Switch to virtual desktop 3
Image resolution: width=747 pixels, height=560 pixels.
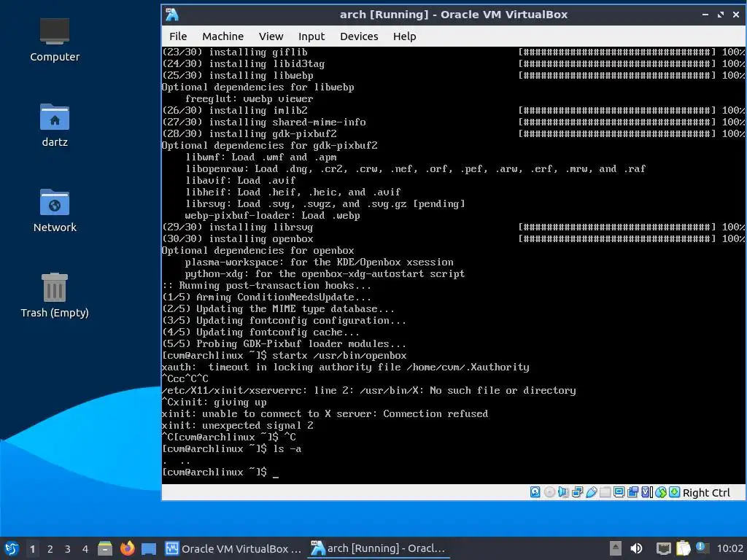[x=68, y=549]
